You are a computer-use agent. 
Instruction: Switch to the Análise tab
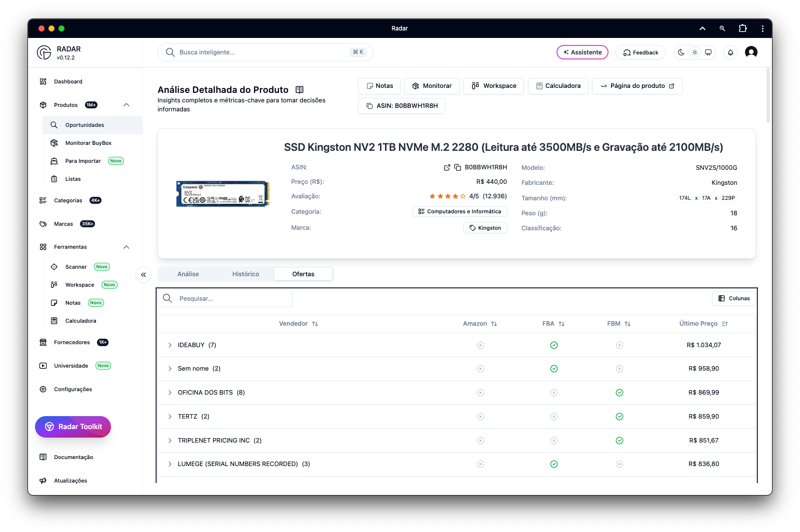tap(188, 274)
